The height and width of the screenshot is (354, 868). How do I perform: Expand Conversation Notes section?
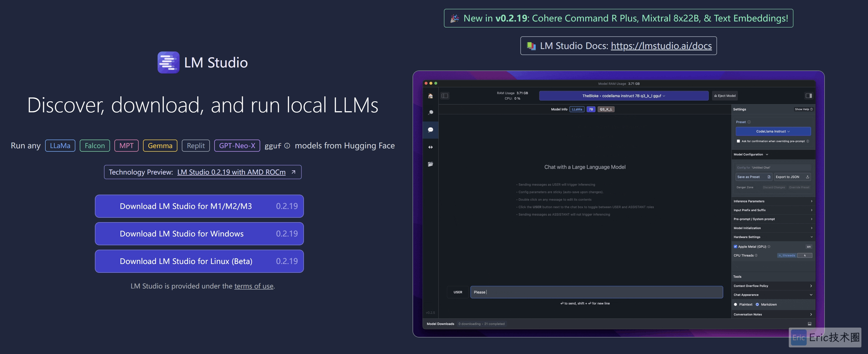[x=773, y=314]
